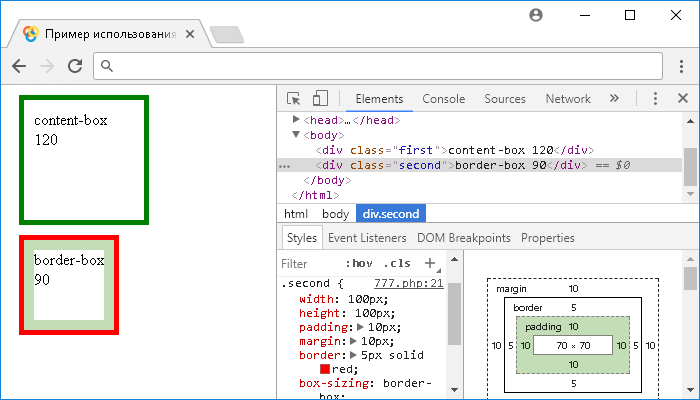Open a new tab with the blank tab button
The width and height of the screenshot is (700, 400).
227,35
